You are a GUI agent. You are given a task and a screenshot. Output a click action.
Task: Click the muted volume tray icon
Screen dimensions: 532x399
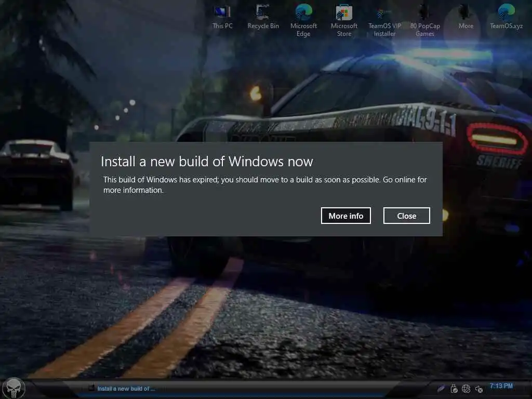click(478, 389)
